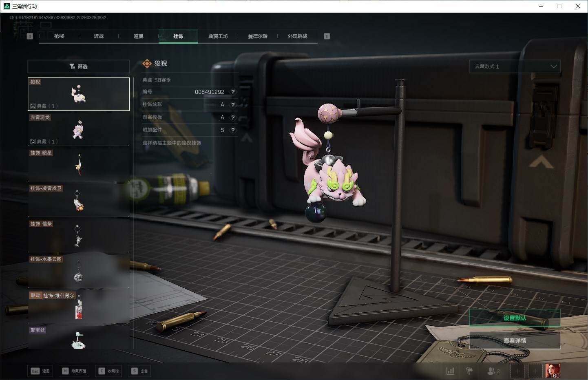
Task: Open the statistics bar chart icon
Action: (x=450, y=371)
